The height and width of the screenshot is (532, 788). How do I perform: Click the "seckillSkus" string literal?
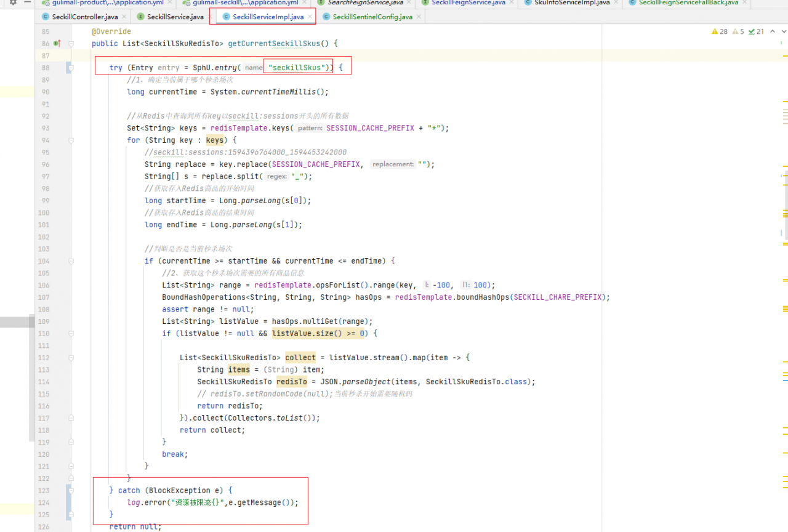[x=297, y=68]
